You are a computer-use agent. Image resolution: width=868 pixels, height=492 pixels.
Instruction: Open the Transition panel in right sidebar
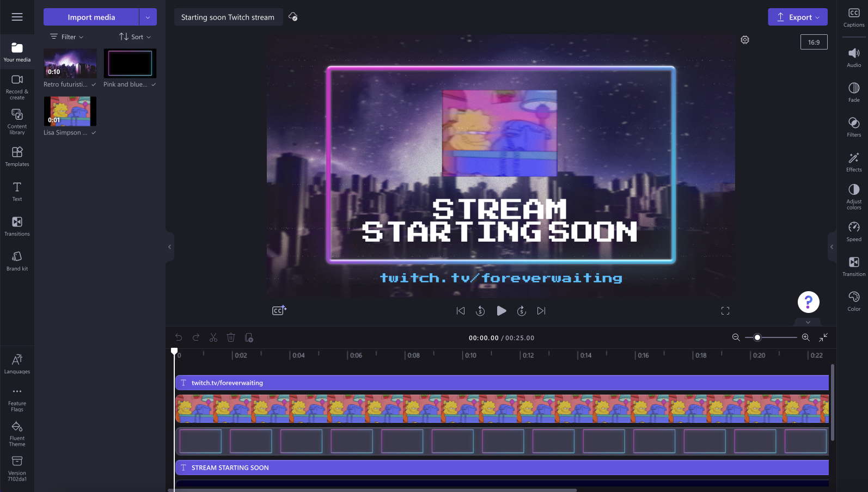click(x=854, y=266)
